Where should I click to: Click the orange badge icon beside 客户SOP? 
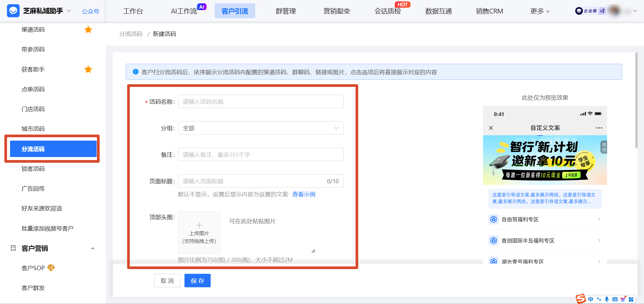(x=51, y=268)
